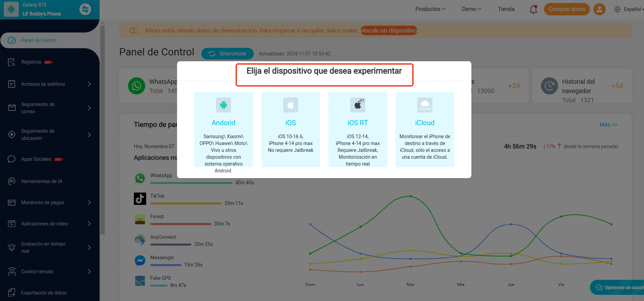Click the Apps Sociales chat icon
Screen dimensions: 644x301
[x=12, y=159]
